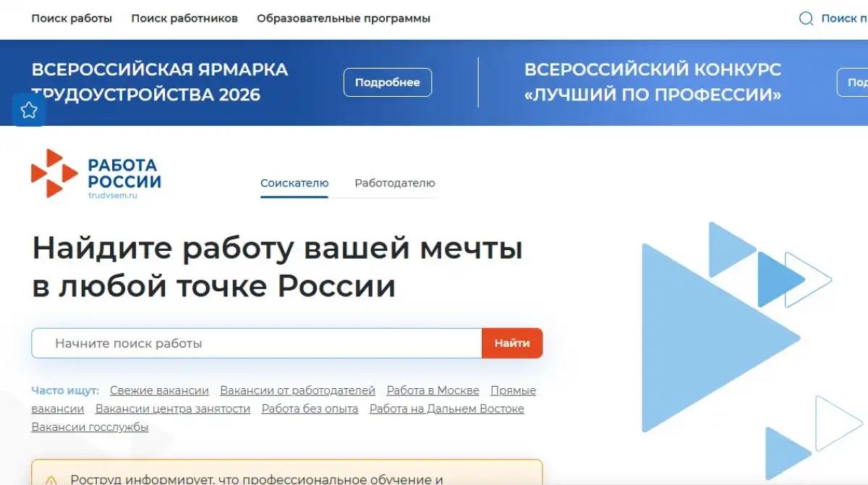The height and width of the screenshot is (485, 868).
Task: Click the search magnifier icon
Action: click(x=806, y=18)
